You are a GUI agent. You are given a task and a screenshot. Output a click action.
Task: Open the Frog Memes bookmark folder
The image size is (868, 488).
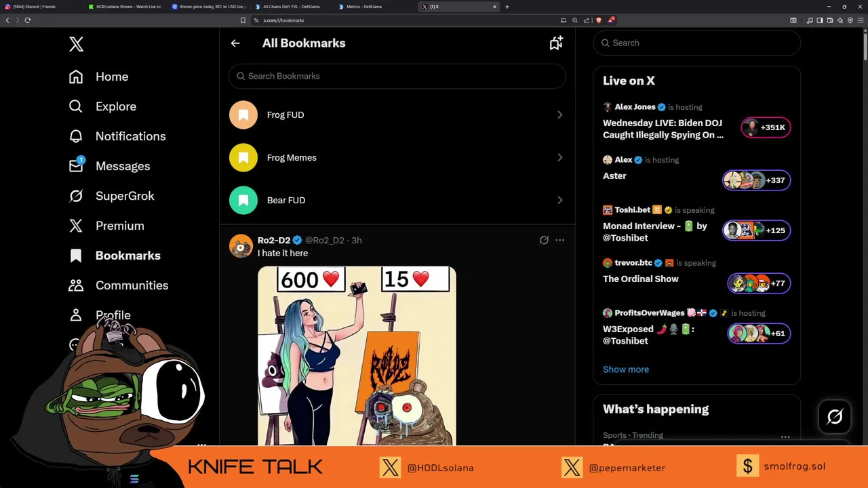397,157
